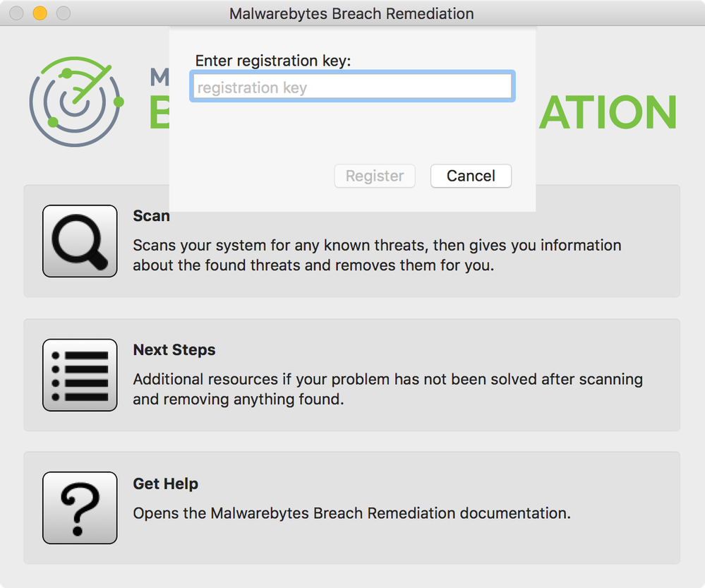Viewport: 705px width, 588px height.
Task: Click the partially hidden green 'B' banner letter
Action: pyautogui.click(x=159, y=112)
